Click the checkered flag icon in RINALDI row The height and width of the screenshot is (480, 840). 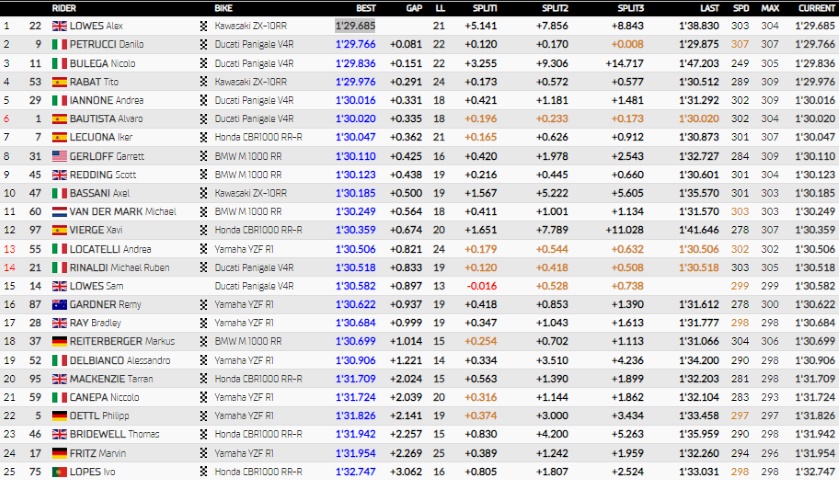pos(204,268)
